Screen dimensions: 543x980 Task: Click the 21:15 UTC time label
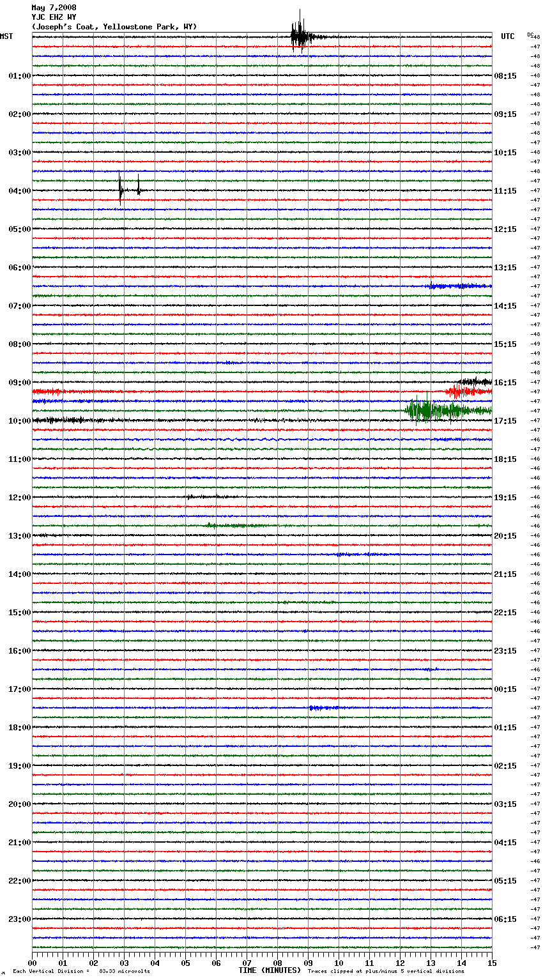(505, 574)
